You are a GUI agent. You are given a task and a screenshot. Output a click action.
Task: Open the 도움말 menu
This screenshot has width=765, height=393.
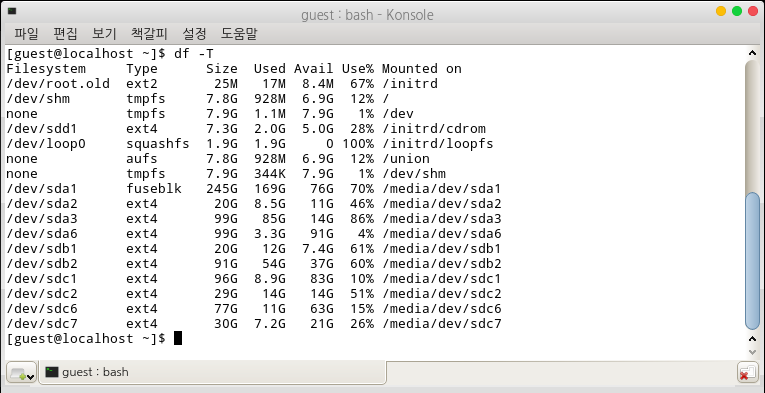coord(239,34)
